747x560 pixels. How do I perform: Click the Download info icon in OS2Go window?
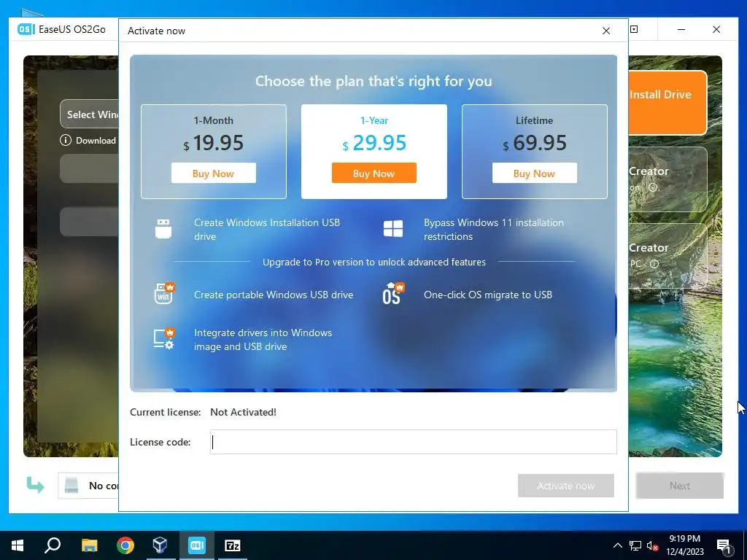(x=65, y=141)
